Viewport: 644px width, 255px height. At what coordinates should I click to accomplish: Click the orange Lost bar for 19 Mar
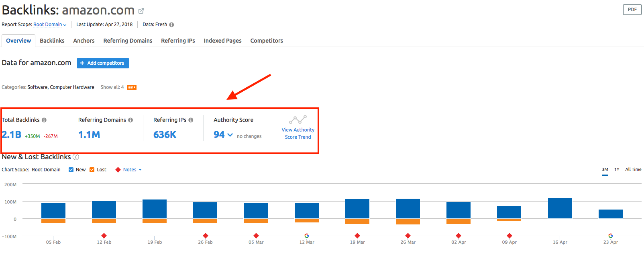click(x=357, y=221)
